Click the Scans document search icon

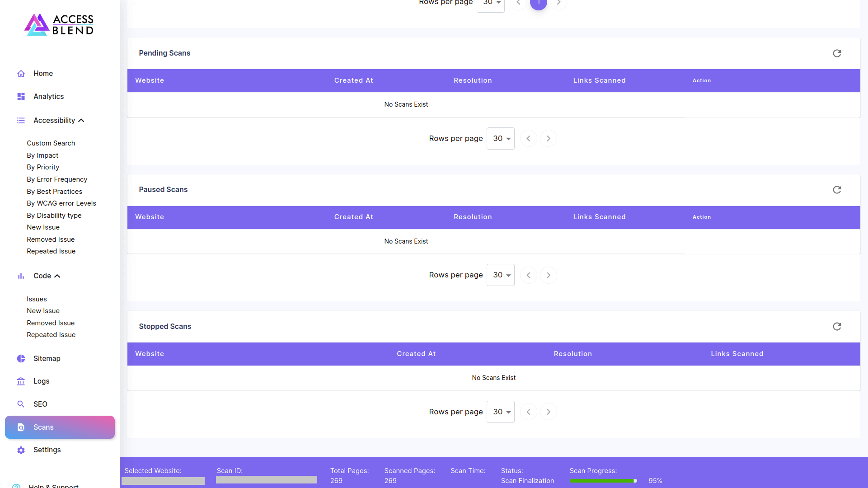[21, 427]
